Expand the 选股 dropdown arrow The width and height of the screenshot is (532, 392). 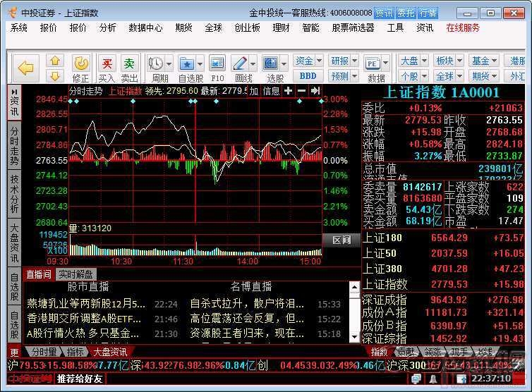284,63
